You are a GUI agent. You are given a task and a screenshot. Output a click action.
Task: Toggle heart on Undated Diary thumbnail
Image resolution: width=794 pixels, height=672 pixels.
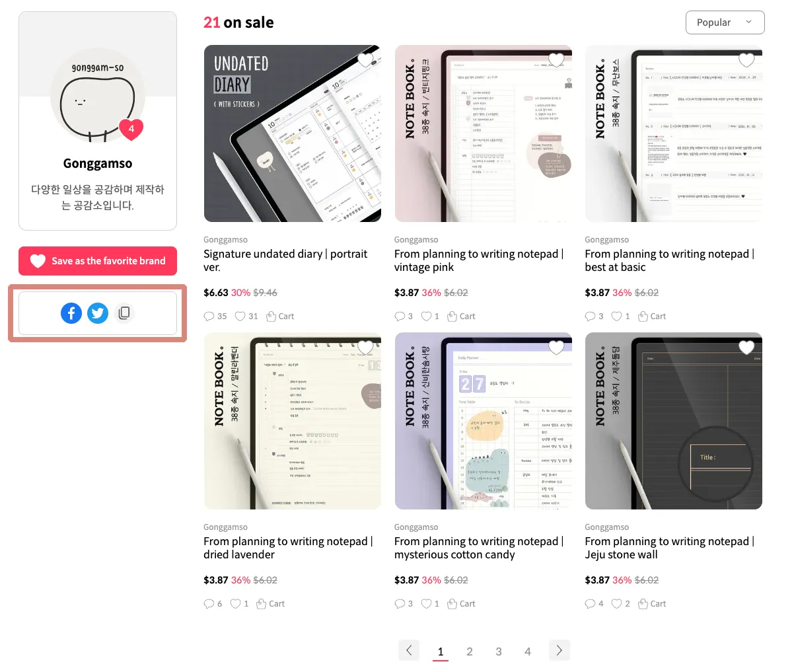(365, 61)
